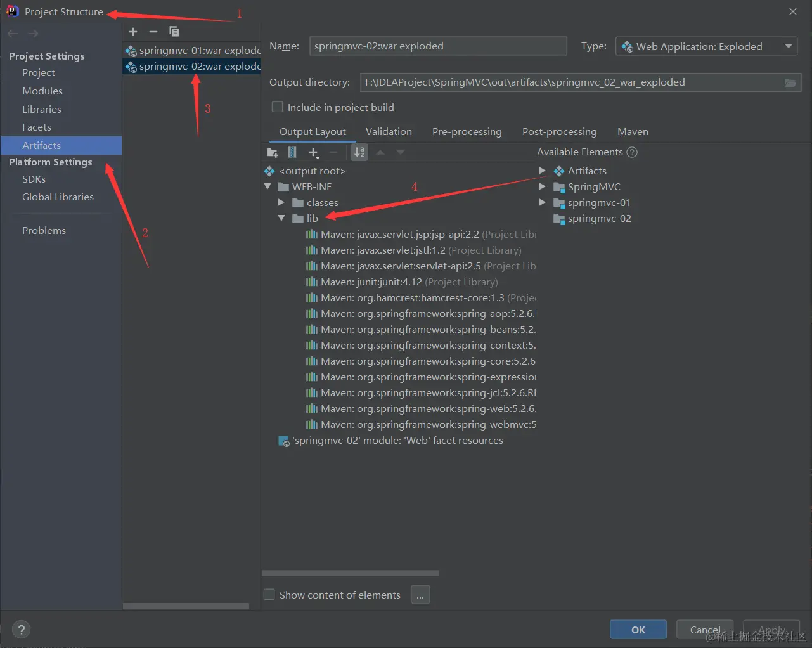The width and height of the screenshot is (812, 648).
Task: Copy the selected artifact
Action: point(174,32)
